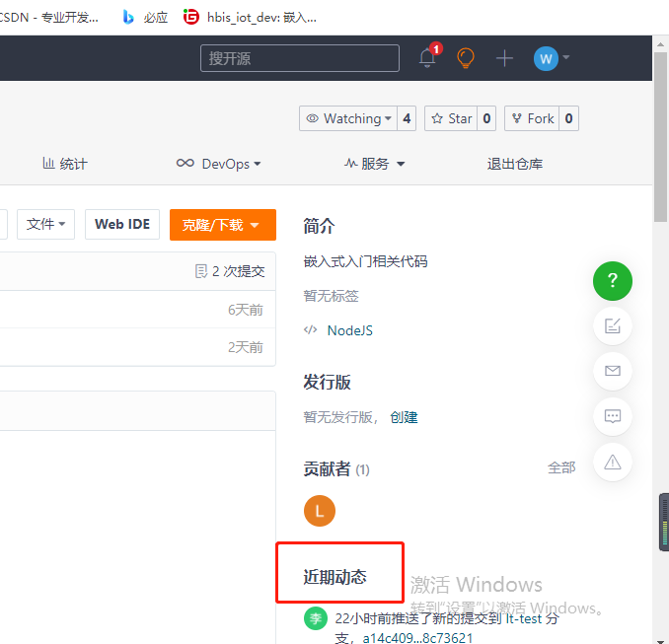Click the description 嵌入式入门相关代码
This screenshot has height=644, width=669.
tap(365, 261)
